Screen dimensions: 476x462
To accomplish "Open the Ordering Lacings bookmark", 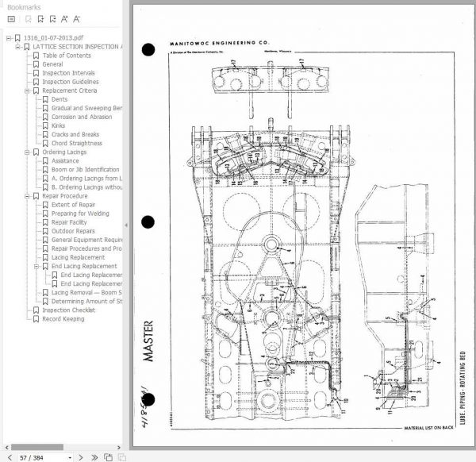I will tap(64, 152).
